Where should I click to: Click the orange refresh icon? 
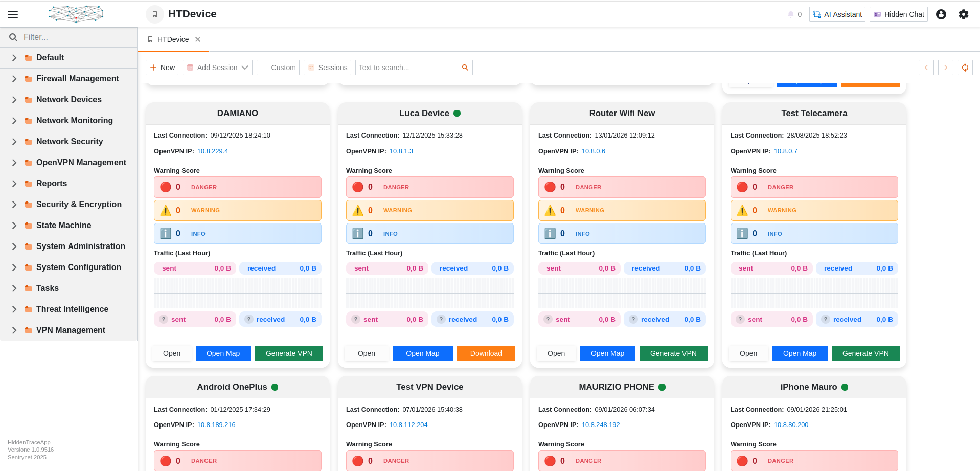click(965, 68)
